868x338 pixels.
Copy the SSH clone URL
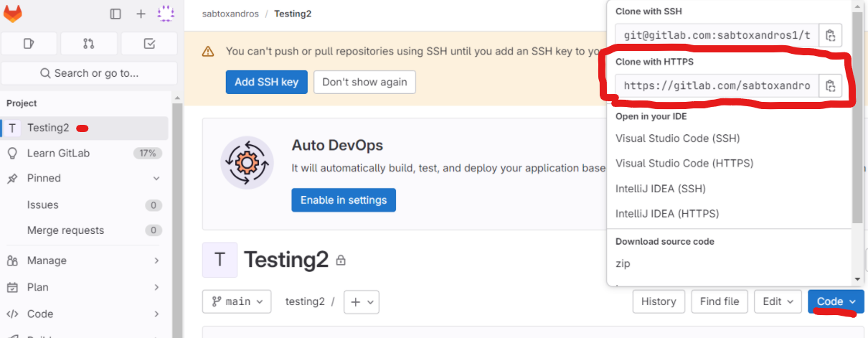830,35
